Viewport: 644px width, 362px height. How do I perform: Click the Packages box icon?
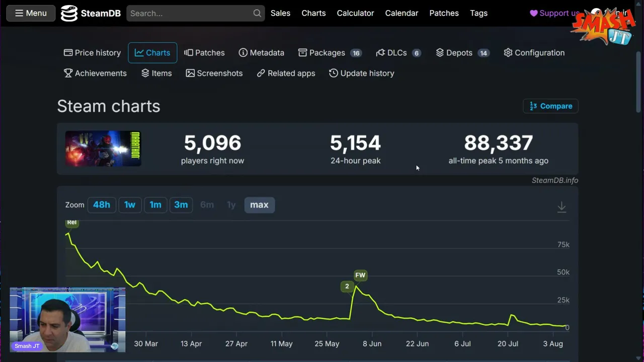[302, 53]
